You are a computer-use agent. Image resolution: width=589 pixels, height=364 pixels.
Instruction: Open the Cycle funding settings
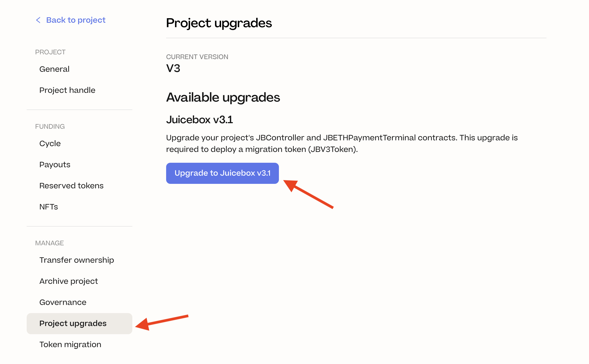(50, 143)
